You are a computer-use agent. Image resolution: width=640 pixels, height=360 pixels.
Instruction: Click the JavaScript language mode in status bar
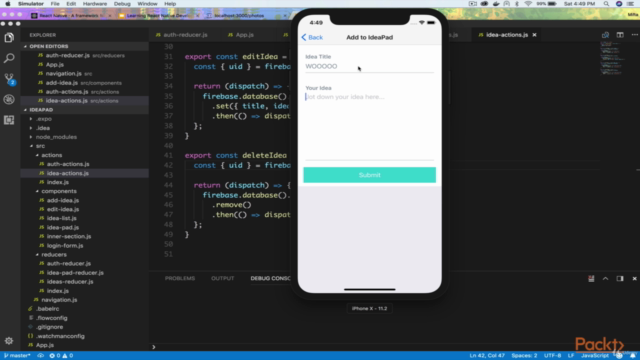pos(595,356)
